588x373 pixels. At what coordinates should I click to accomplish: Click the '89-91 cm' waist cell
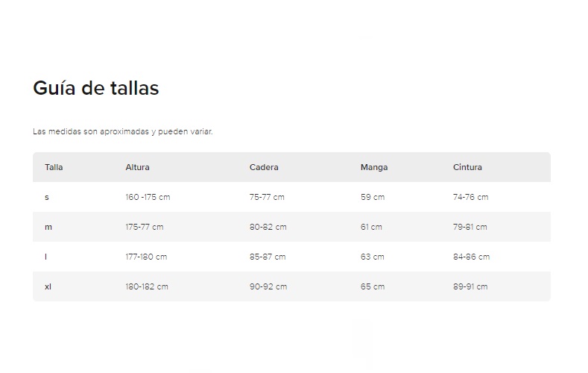[470, 286]
